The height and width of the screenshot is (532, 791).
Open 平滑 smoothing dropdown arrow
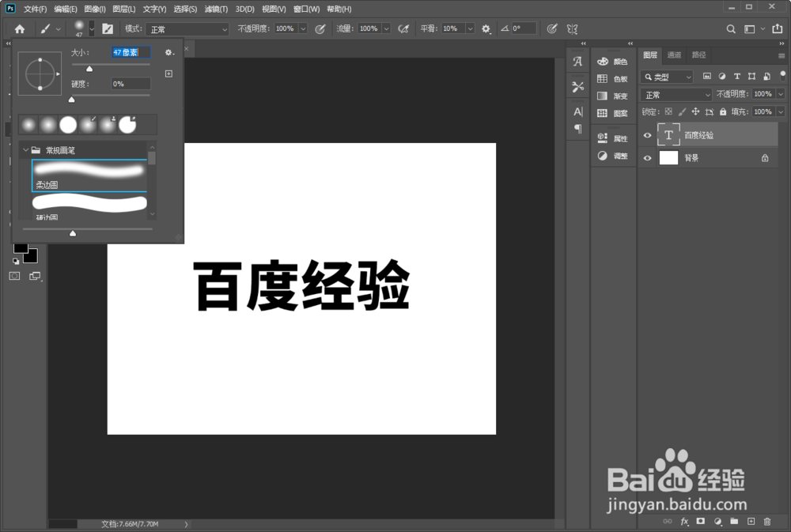pos(470,28)
